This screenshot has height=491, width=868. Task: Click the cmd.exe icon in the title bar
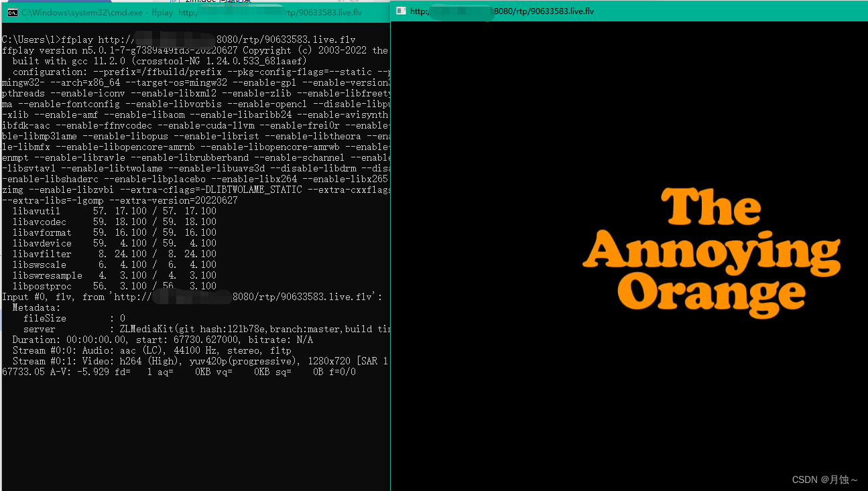(x=12, y=13)
